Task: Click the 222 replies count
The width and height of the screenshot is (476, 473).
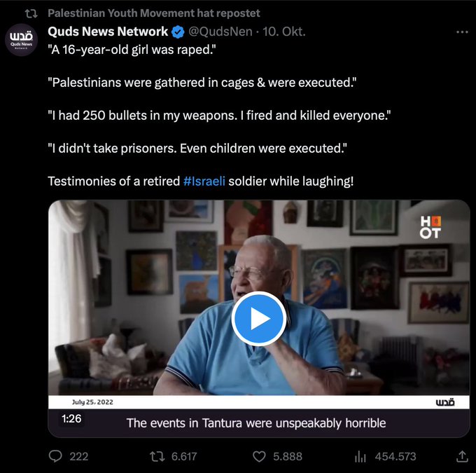Action: click(79, 456)
